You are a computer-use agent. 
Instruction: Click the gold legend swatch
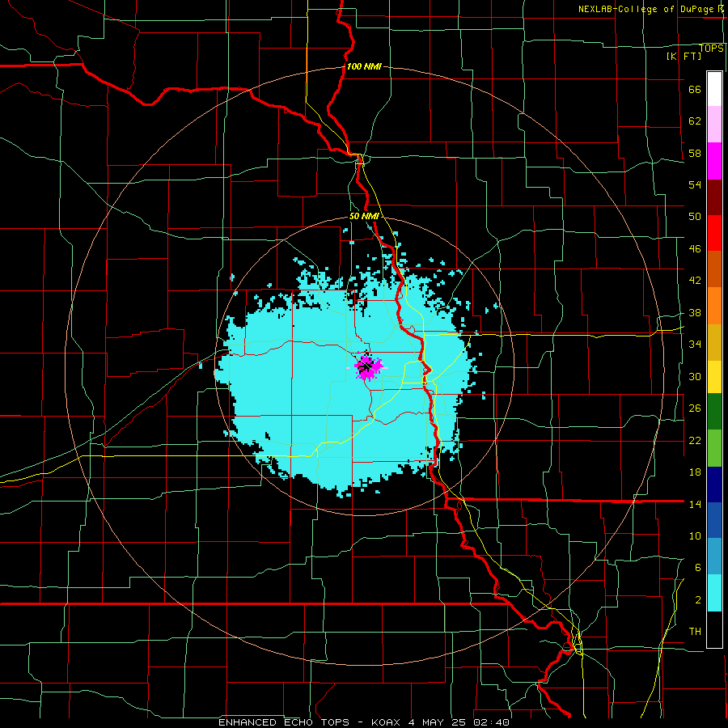(x=714, y=343)
